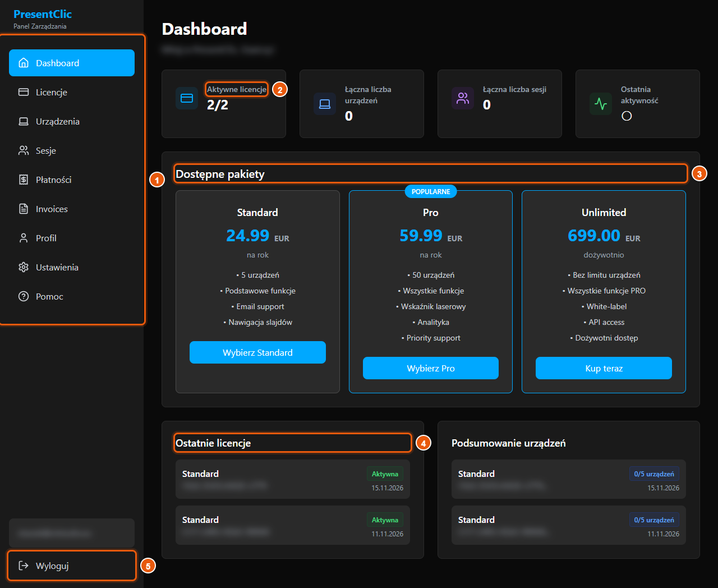Click the Invoices label in sidebar

[52, 209]
